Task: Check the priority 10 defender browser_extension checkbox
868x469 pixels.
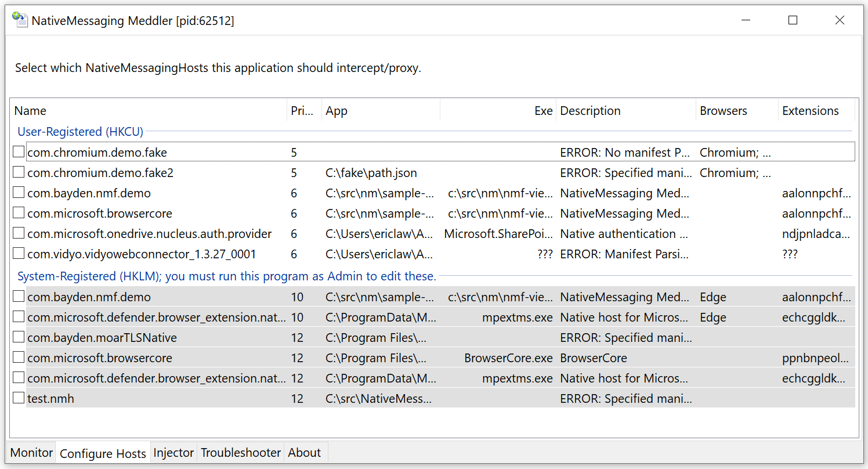Action: pos(19,317)
